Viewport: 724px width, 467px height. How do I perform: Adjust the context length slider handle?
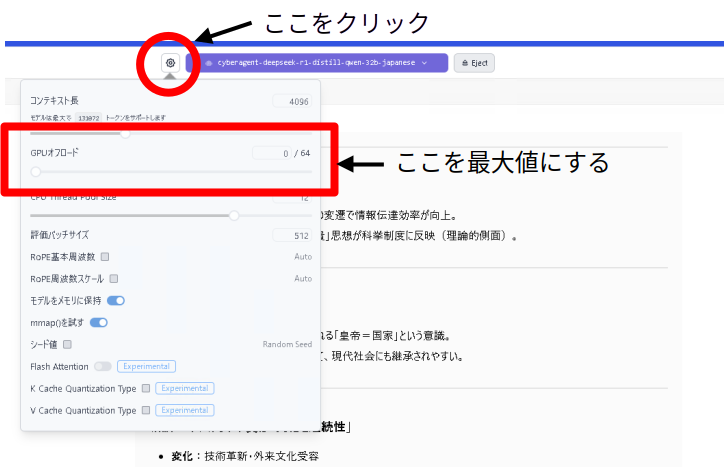[x=125, y=134]
